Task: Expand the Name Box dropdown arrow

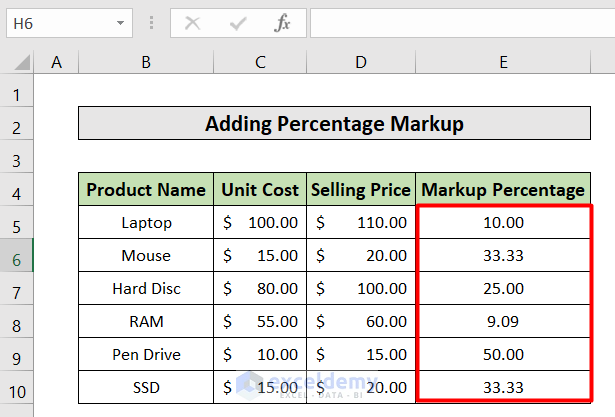Action: (120, 22)
